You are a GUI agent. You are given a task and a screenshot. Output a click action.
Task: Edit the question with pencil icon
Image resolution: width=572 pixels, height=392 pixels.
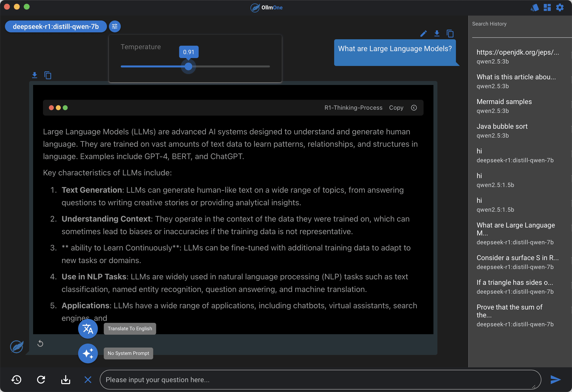[x=424, y=33]
